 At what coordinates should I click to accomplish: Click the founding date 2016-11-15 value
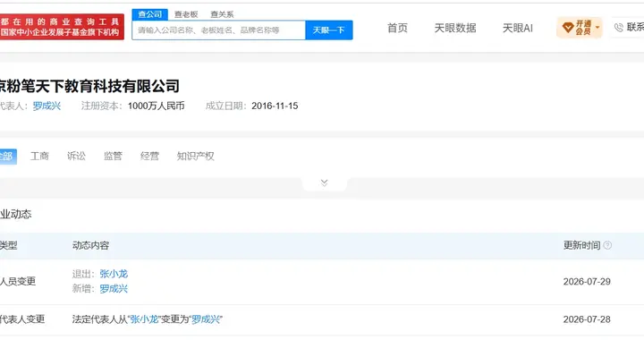tap(275, 106)
